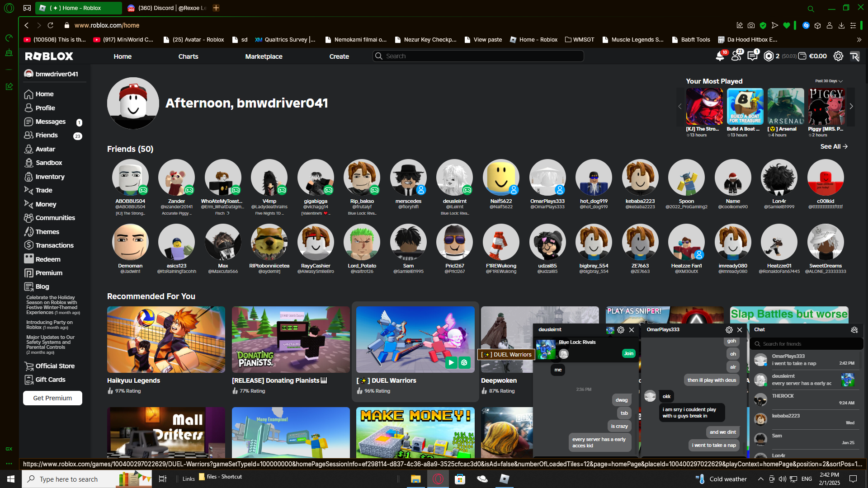
Task: Toggle the heart icon in browser address bar
Action: pos(787,25)
